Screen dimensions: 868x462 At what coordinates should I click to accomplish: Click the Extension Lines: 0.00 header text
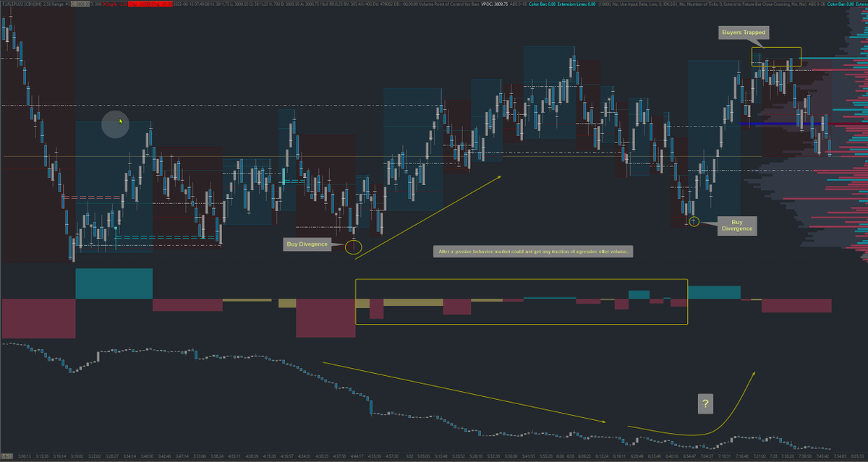(x=576, y=4)
